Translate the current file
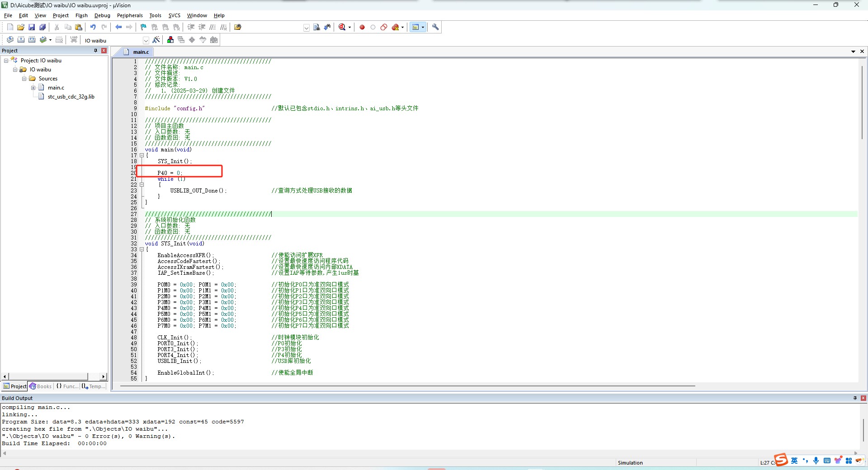868x470 pixels. tap(10, 40)
